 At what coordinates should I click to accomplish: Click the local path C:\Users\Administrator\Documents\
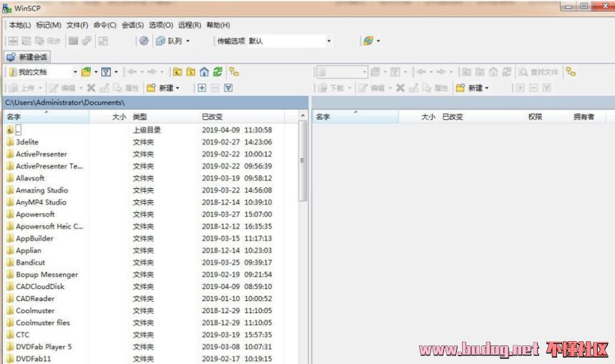click(x=64, y=102)
